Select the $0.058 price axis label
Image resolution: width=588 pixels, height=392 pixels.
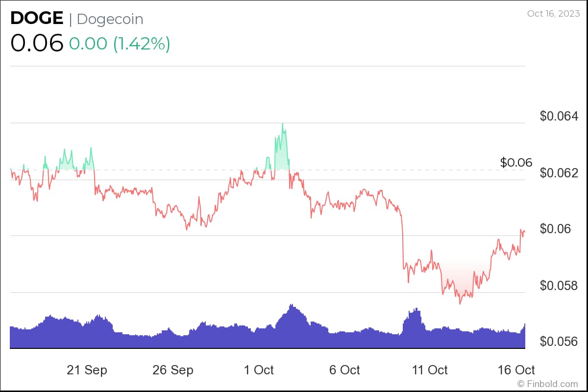click(x=559, y=285)
